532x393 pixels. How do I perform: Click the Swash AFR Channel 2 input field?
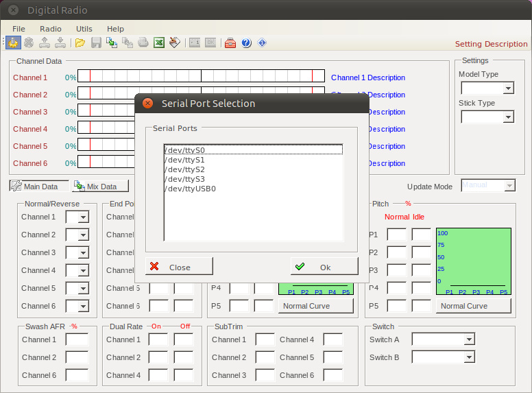coord(77,357)
